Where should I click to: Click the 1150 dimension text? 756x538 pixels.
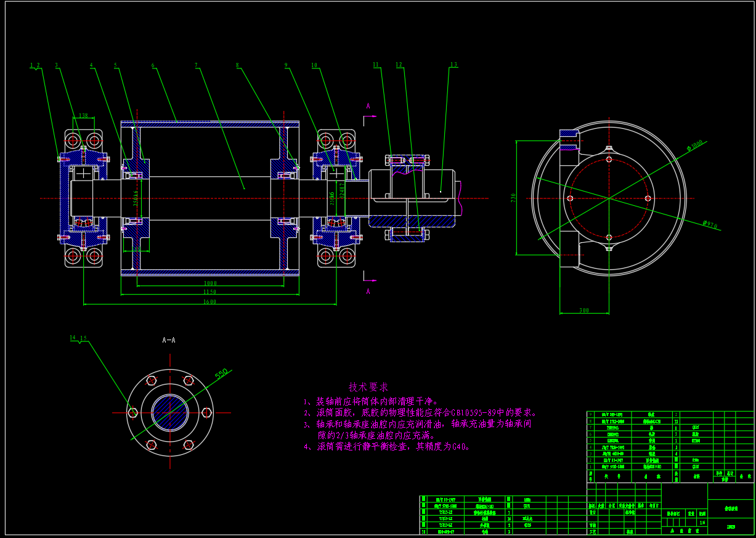coord(209,292)
